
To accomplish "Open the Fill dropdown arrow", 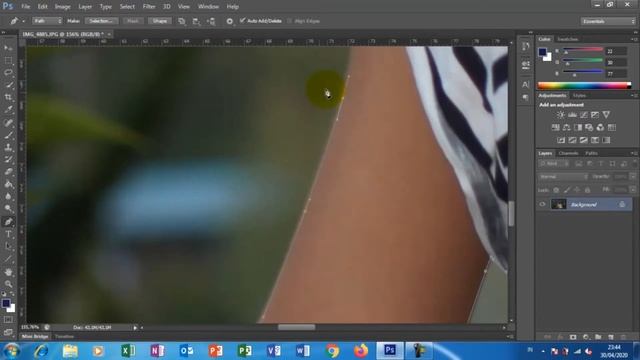I will pos(633,190).
